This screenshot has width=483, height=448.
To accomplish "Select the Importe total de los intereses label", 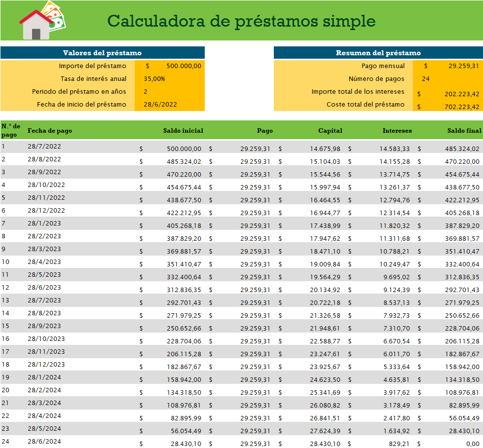I will point(358,92).
